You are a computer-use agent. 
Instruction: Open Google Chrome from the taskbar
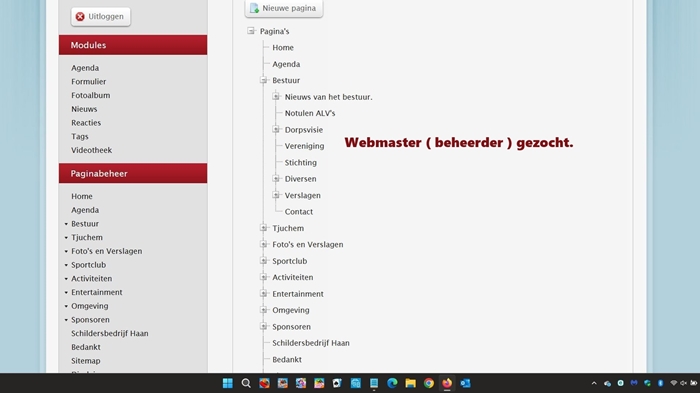pyautogui.click(x=429, y=383)
